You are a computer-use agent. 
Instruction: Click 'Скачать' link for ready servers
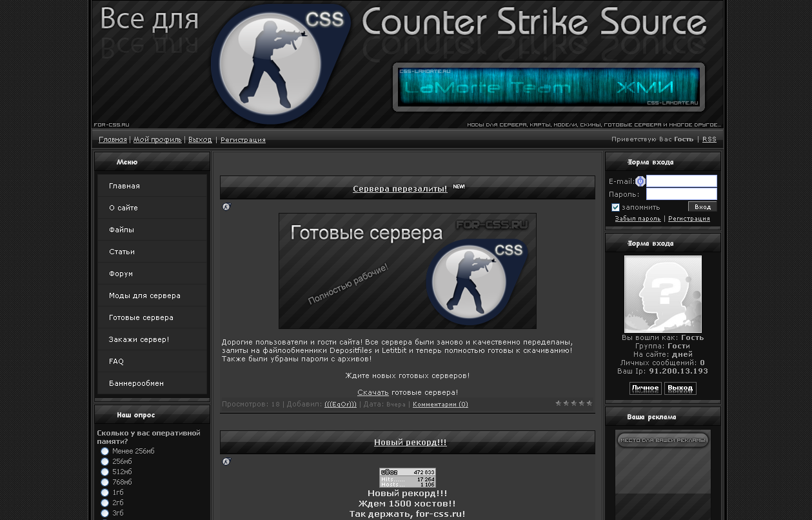point(373,392)
